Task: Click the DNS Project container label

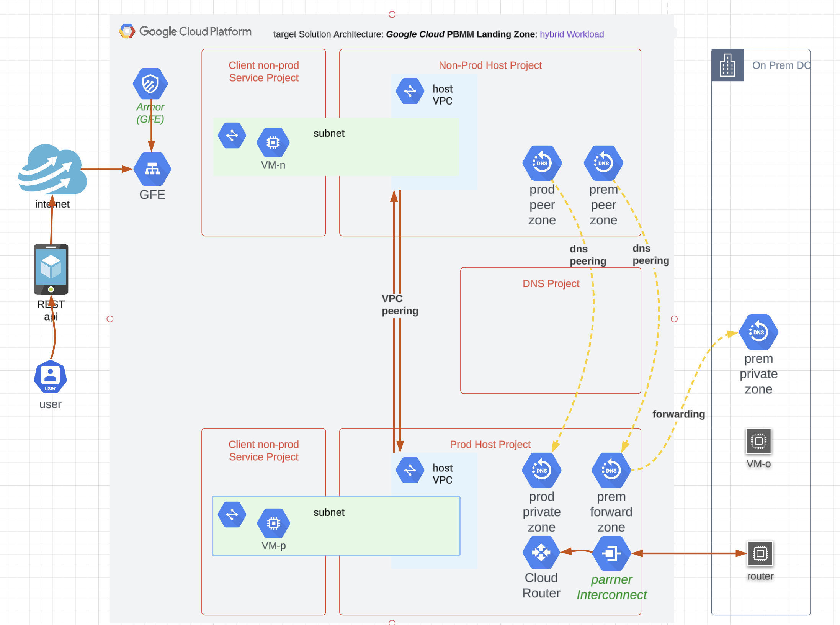Action: coord(551,283)
